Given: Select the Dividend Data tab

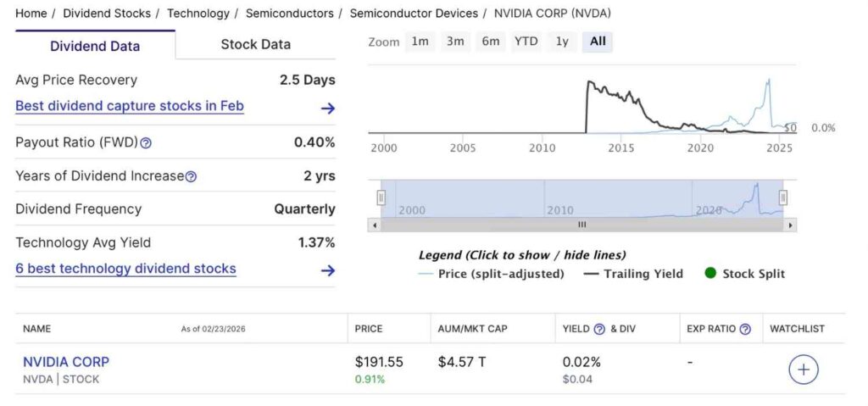Looking at the screenshot, I should [95, 46].
